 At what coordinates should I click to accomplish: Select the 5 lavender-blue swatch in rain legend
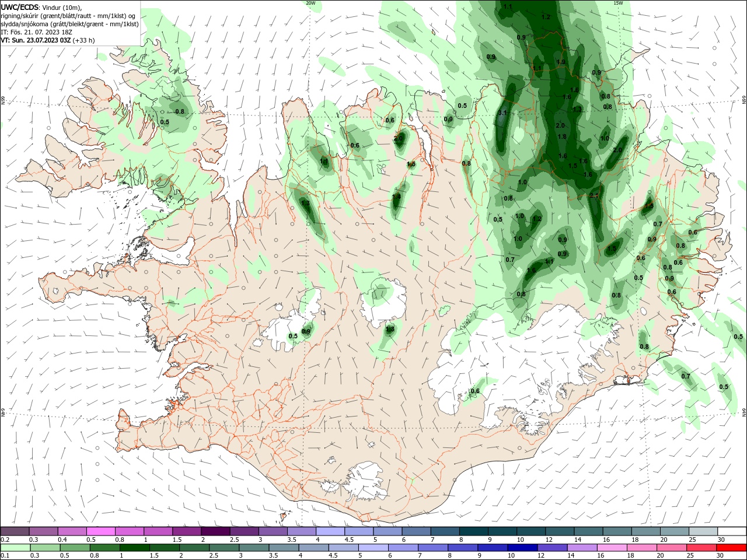[372, 548]
